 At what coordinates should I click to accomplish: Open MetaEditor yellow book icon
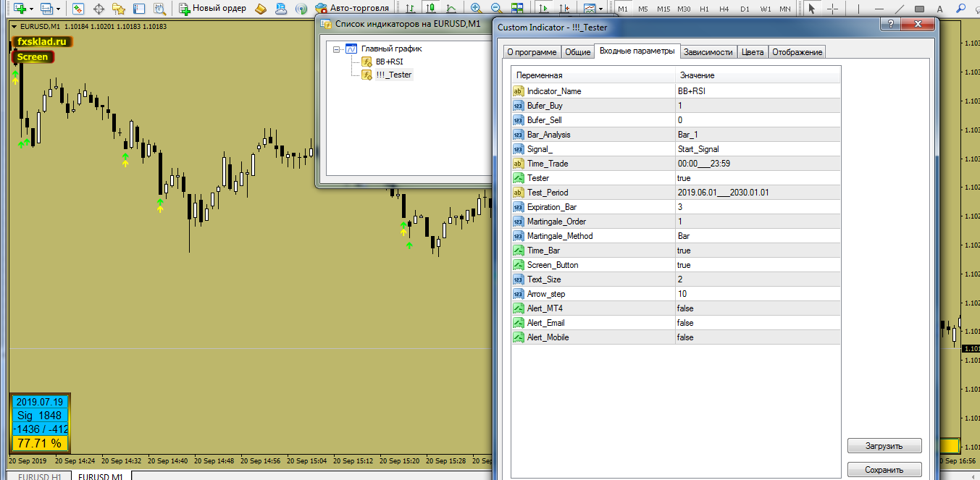tap(261, 9)
